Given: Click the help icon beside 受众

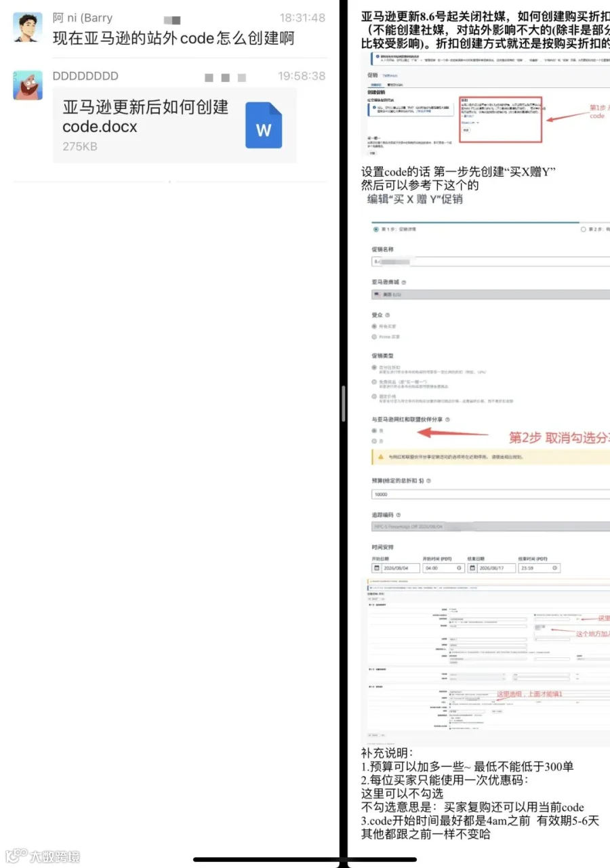Looking at the screenshot, I should [388, 315].
